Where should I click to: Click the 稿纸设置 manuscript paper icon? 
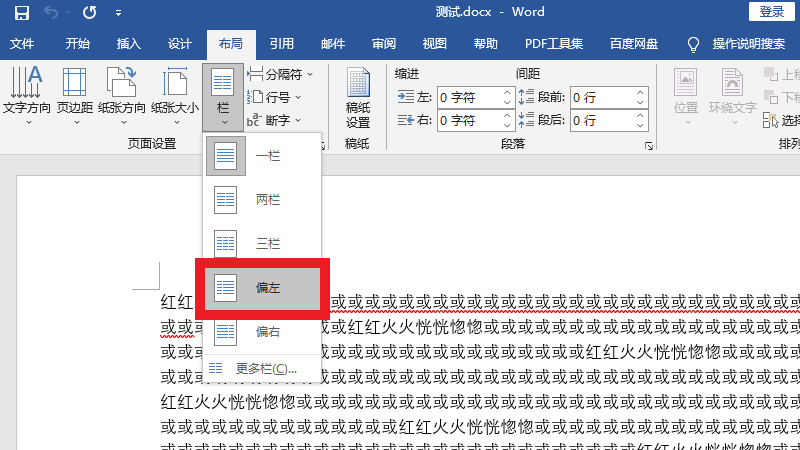(x=357, y=98)
